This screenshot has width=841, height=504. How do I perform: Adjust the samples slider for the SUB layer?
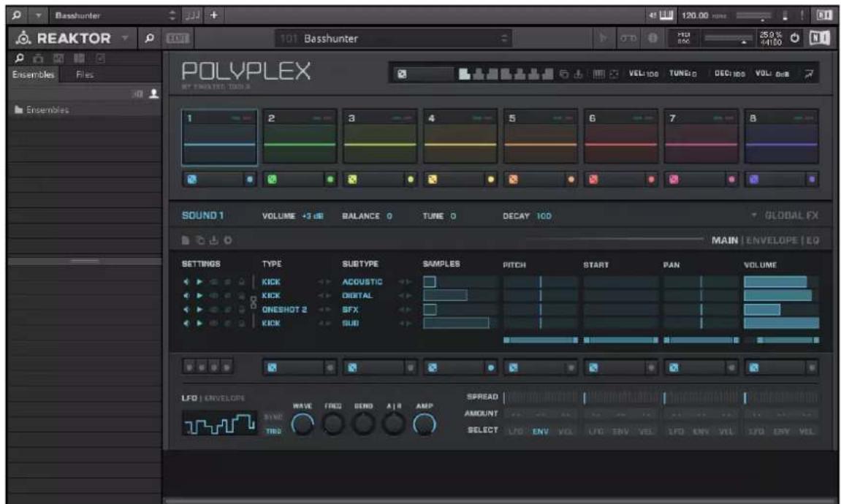460,323
